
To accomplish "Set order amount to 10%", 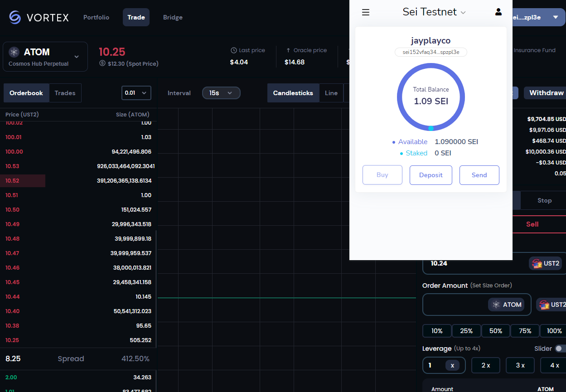I will click(x=437, y=331).
